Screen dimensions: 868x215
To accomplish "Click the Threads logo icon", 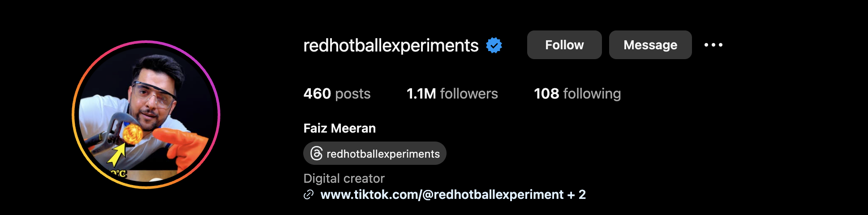I will pyautogui.click(x=316, y=154).
